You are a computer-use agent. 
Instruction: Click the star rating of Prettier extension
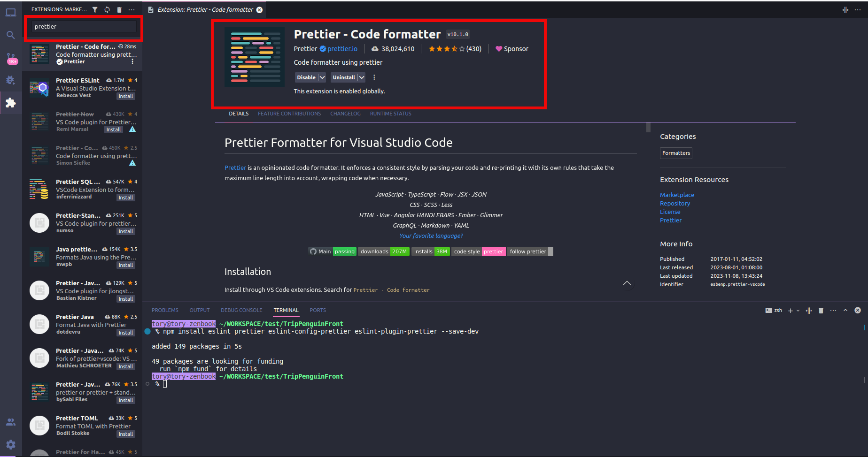click(455, 49)
